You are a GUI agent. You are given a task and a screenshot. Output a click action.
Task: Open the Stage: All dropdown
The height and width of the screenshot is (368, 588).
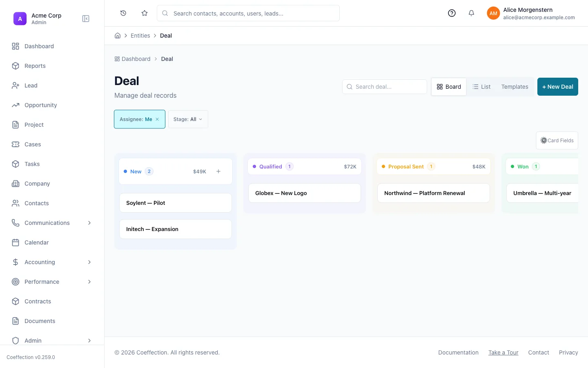(x=188, y=119)
